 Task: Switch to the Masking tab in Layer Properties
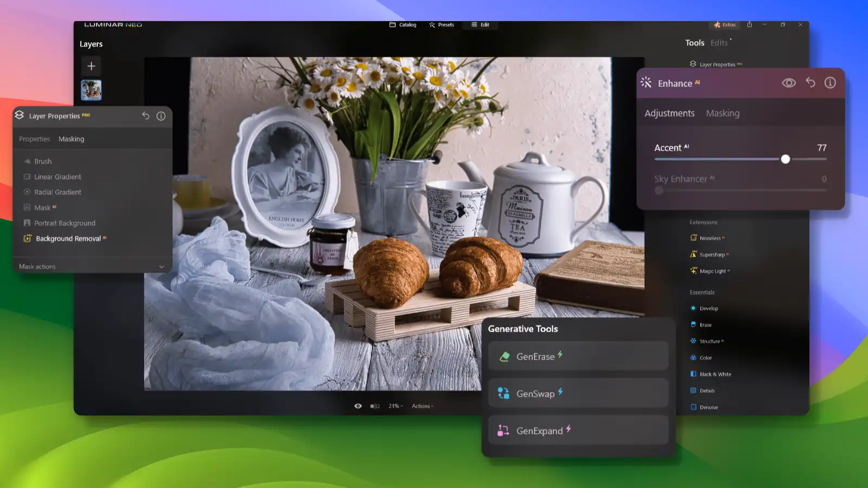click(71, 139)
